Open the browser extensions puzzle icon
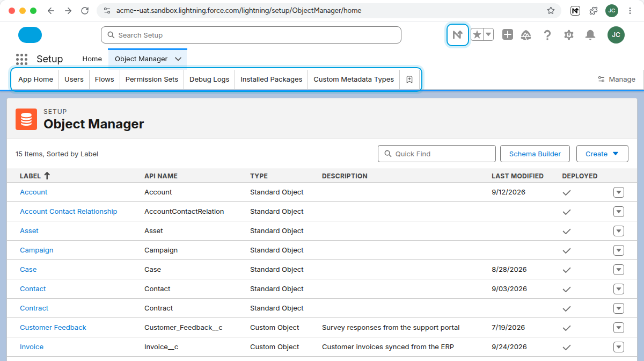Screen dimensions: 644x361 pos(594,11)
